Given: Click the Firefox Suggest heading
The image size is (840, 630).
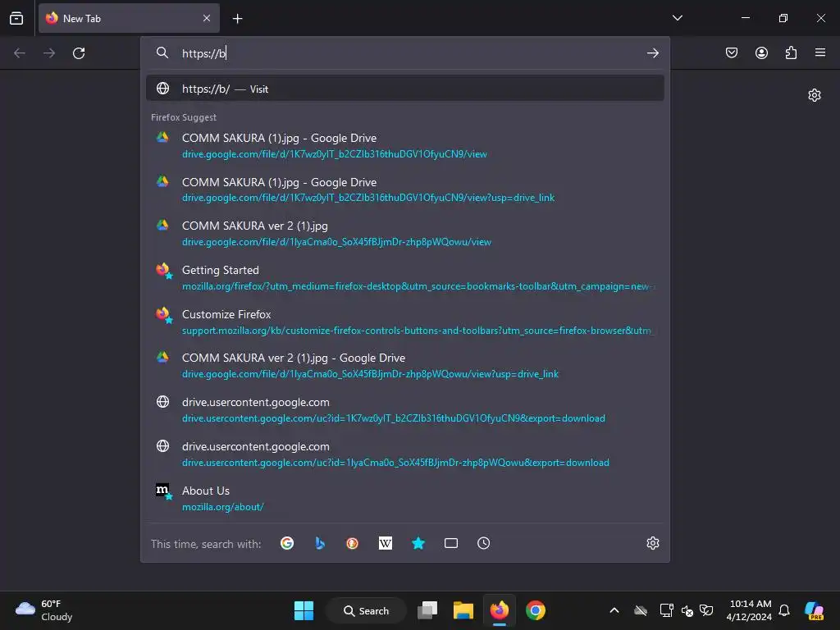Looking at the screenshot, I should [x=184, y=117].
